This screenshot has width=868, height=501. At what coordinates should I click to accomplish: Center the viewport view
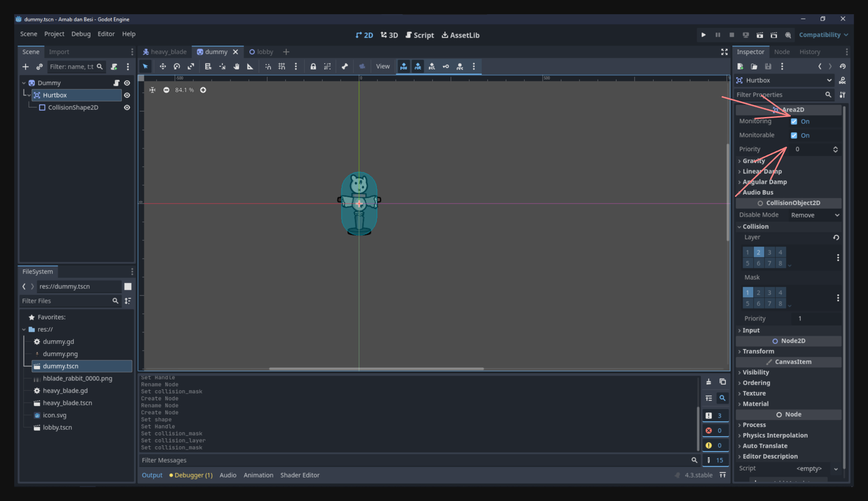click(152, 90)
